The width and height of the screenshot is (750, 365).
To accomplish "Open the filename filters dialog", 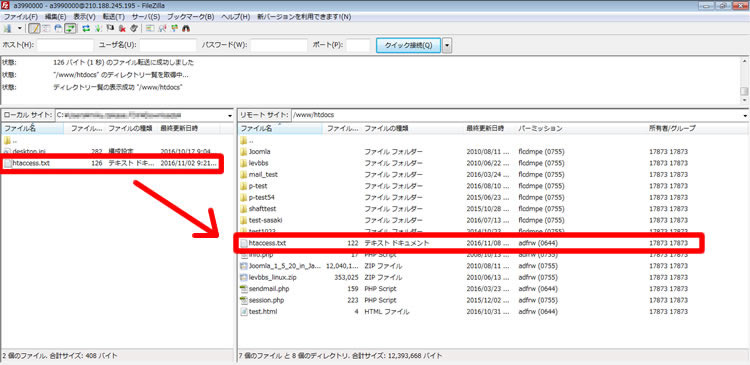I will click(150, 28).
